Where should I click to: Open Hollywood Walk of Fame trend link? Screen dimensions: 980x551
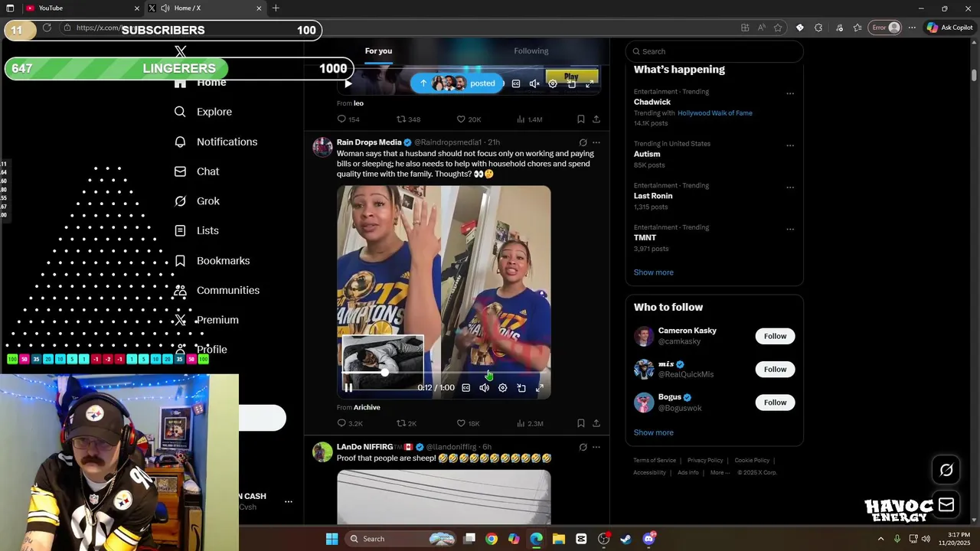pos(714,113)
